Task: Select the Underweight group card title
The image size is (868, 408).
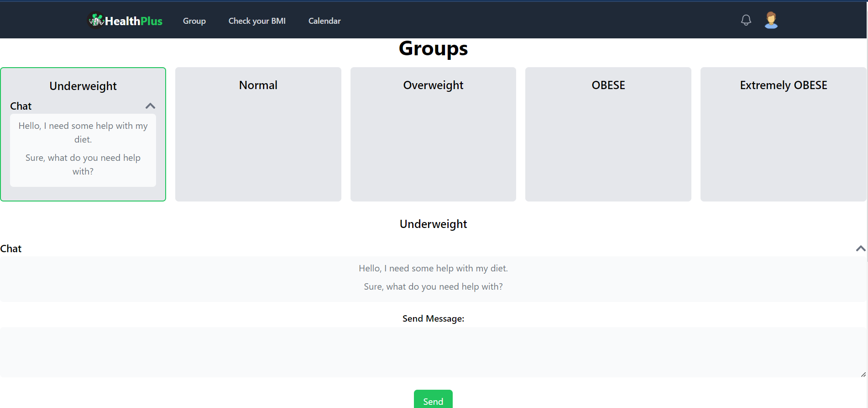Action: click(83, 86)
